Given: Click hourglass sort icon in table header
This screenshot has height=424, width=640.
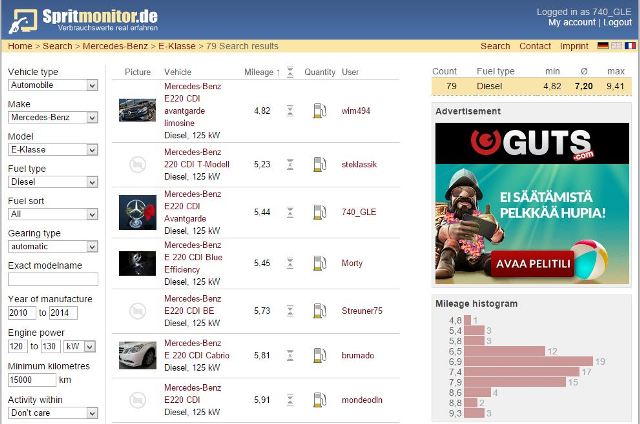Looking at the screenshot, I should [x=290, y=72].
